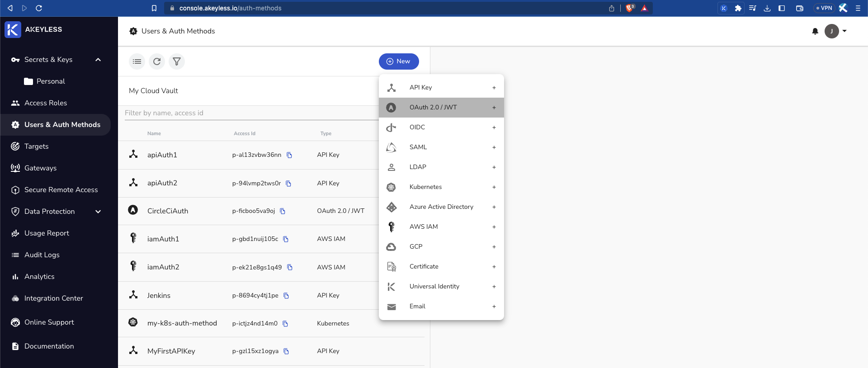Open the filter funnel icon
This screenshot has height=368, width=868.
(x=177, y=61)
